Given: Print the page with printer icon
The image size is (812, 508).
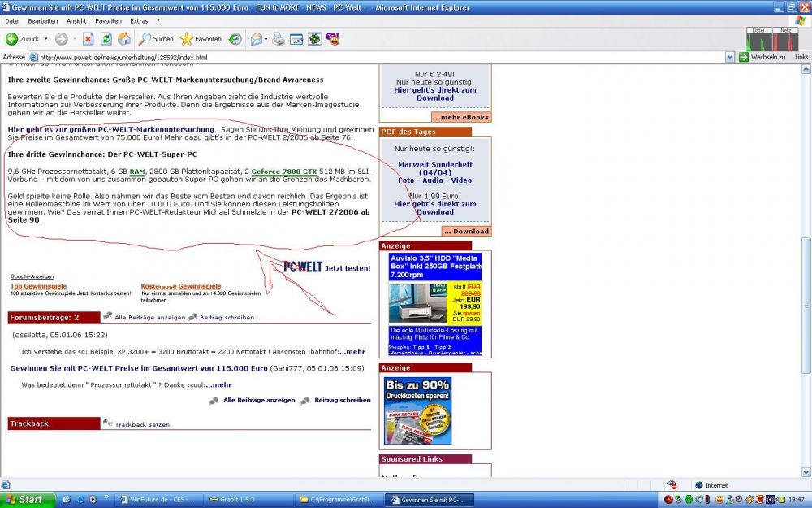Looking at the screenshot, I should (x=279, y=39).
